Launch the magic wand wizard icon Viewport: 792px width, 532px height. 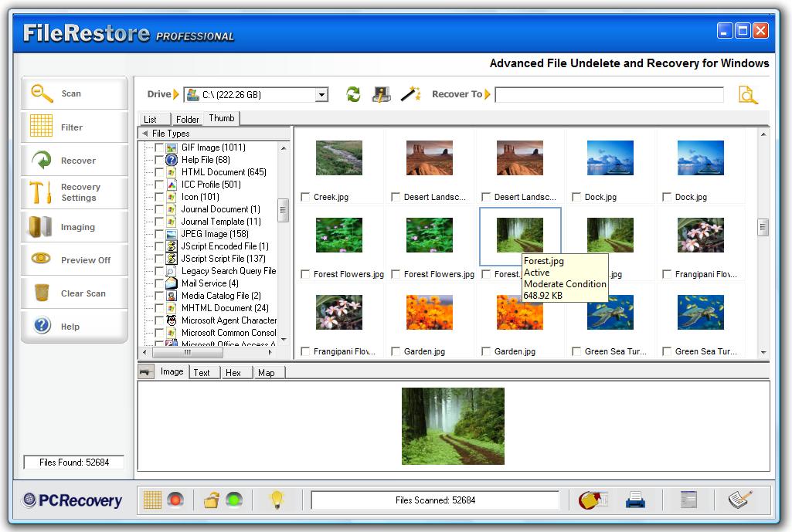pos(410,94)
